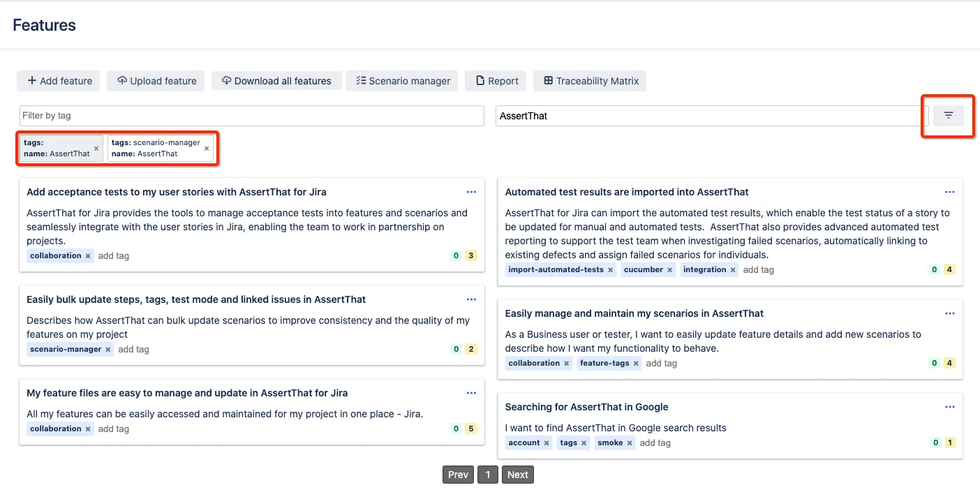980x499 pixels.
Task: Click 'add tag' on 'My feature files' card
Action: pyautogui.click(x=113, y=429)
